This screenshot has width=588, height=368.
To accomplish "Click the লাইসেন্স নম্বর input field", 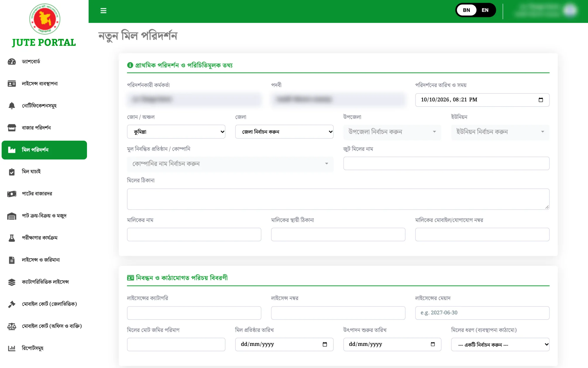I will point(338,313).
